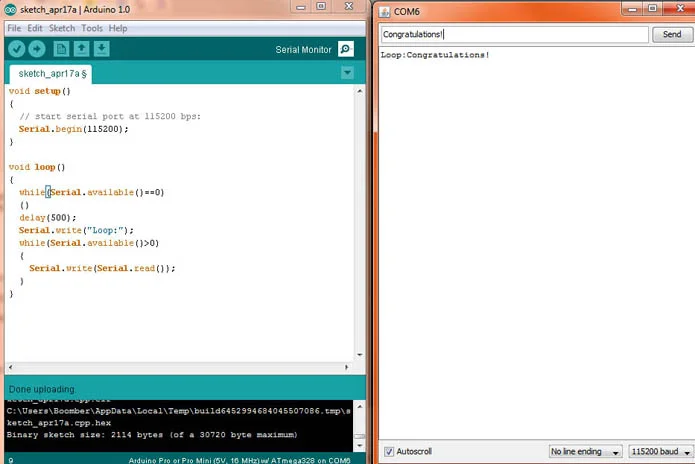Click the while(Serial.available()>0) line

point(89,243)
